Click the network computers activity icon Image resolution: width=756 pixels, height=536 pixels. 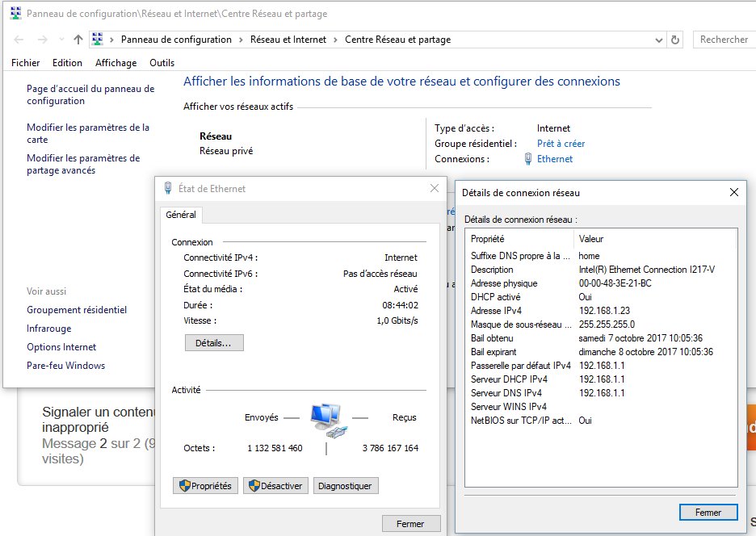point(327,420)
